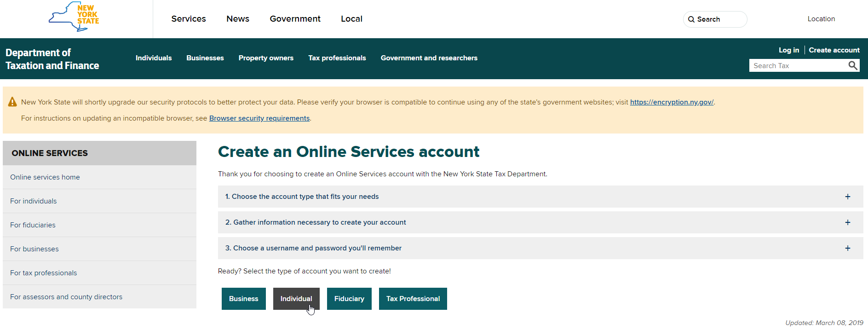Screen dimensions: 868x331
Task: Open the Services menu
Action: pyautogui.click(x=189, y=19)
